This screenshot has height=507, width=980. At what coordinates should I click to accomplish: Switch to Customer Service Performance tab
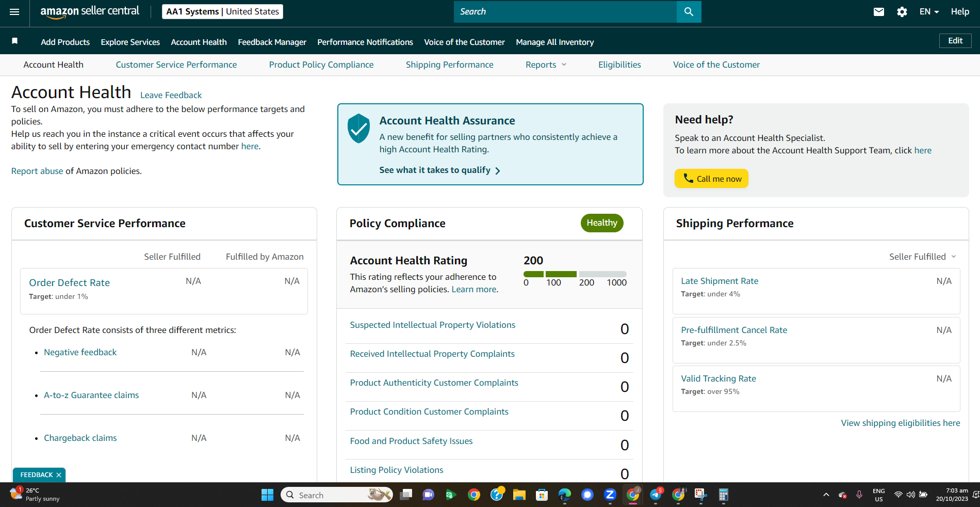pos(176,65)
